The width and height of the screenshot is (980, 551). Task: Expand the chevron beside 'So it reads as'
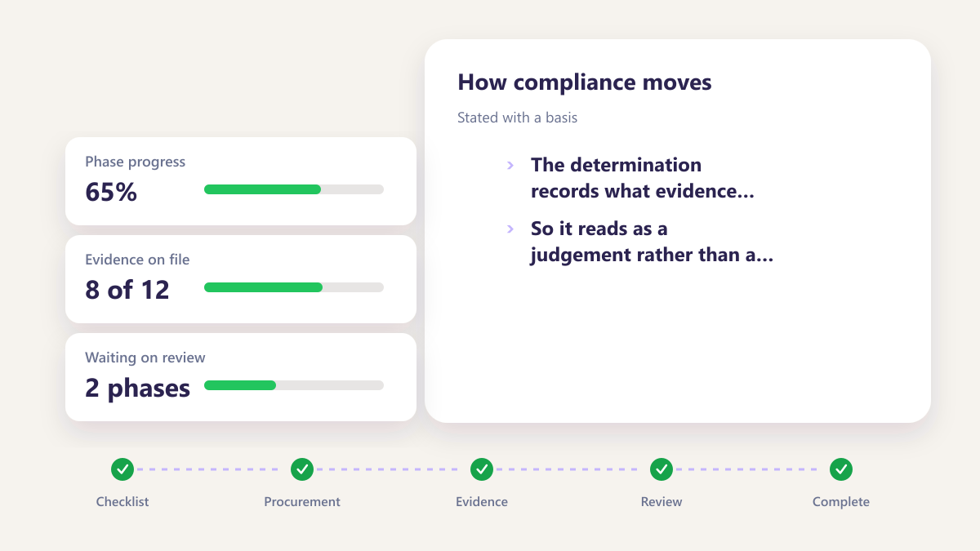point(510,229)
